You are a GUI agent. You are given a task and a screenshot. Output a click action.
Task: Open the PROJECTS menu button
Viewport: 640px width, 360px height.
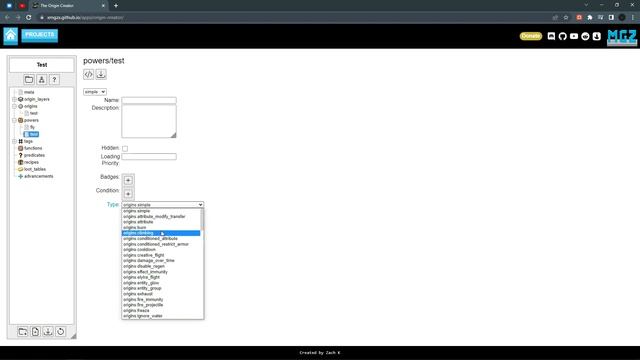(40, 35)
